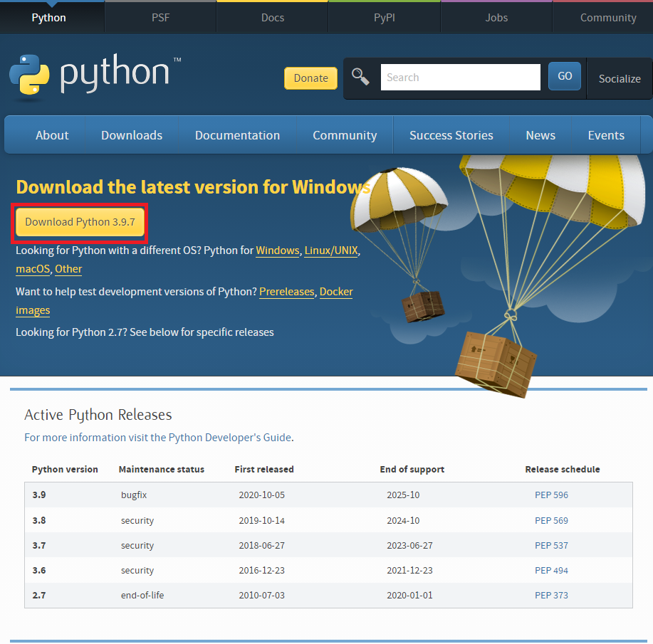Open the Events navigation menu
The image size is (653, 644).
[x=606, y=135]
